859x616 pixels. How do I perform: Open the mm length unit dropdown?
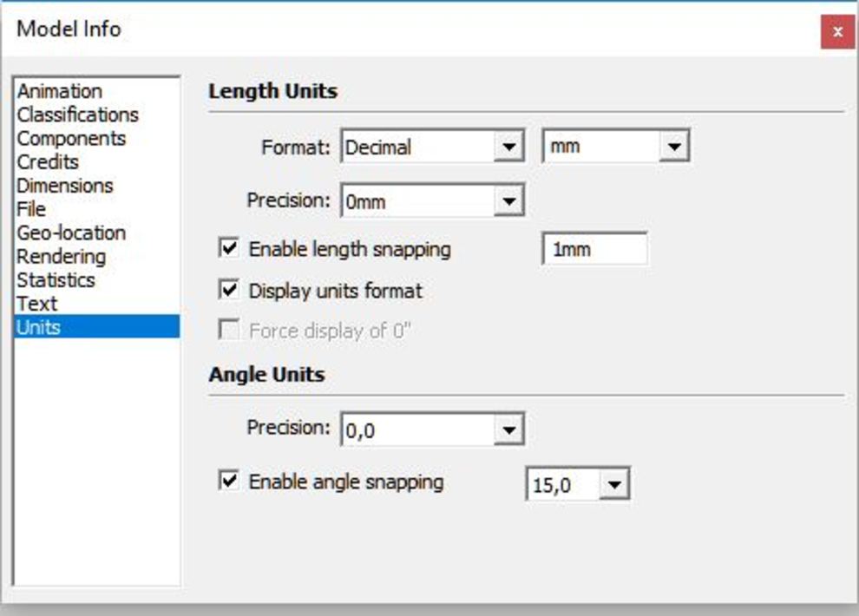coord(673,147)
